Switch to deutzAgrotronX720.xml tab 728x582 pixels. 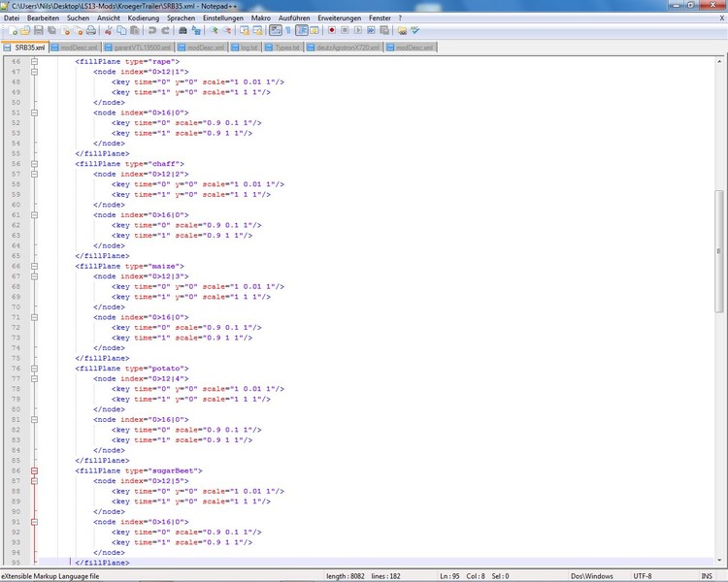(344, 48)
